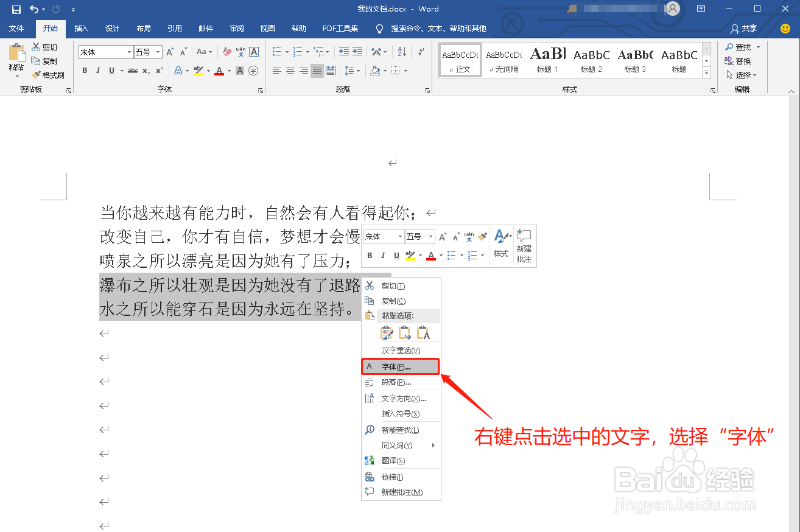This screenshot has width=800, height=532.
Task: Apply red font color in mini toolbar
Action: pyautogui.click(x=431, y=255)
